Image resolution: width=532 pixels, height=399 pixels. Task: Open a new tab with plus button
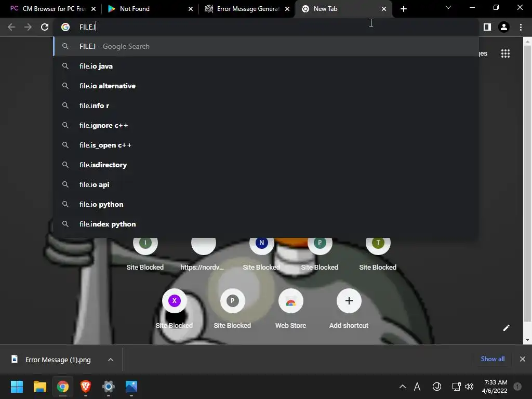click(403, 9)
